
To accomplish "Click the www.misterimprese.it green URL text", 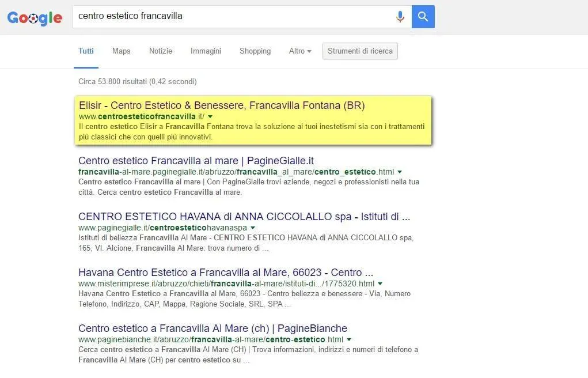I will pos(226,283).
